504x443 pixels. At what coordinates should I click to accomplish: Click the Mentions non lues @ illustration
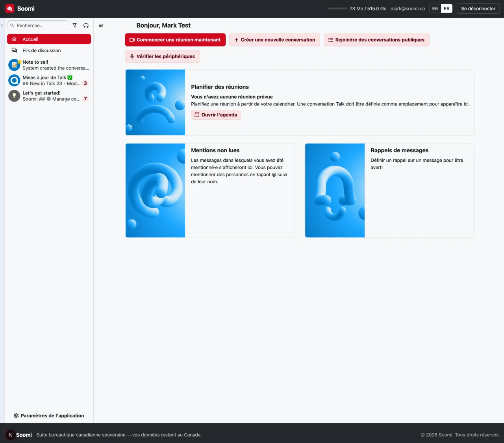[x=155, y=190]
